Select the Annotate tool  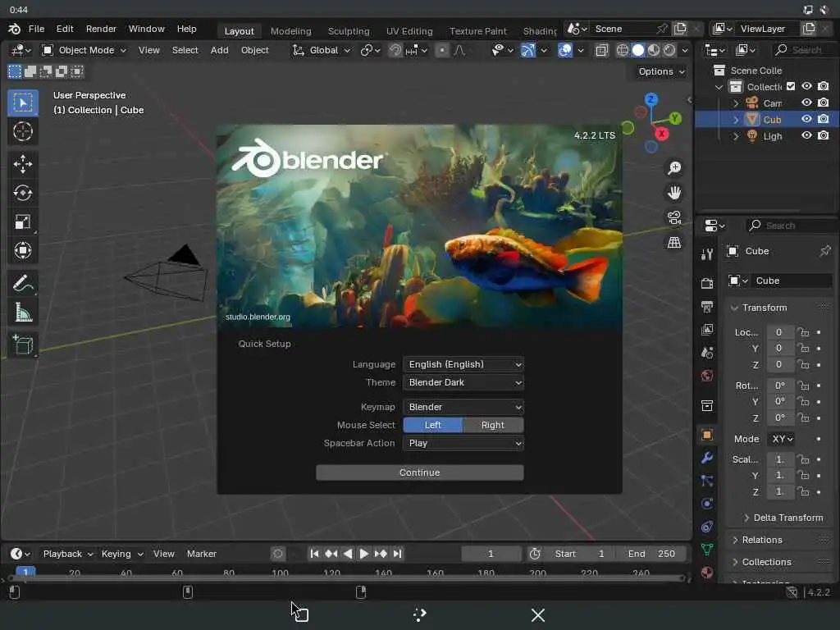(x=22, y=283)
